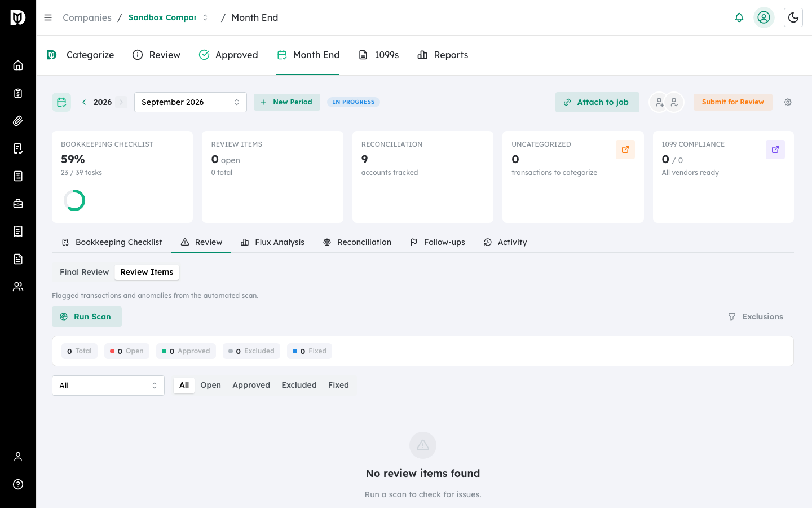The image size is (812, 508).
Task: Open the home icon in sidebar
Action: click(x=18, y=65)
